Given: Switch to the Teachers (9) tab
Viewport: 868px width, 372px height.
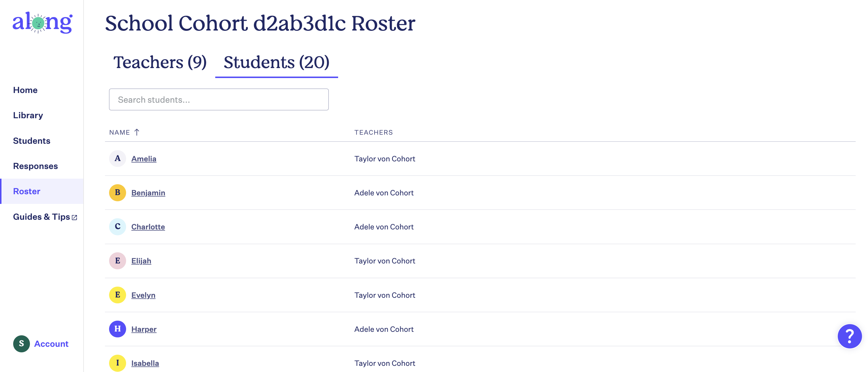Looking at the screenshot, I should (160, 62).
